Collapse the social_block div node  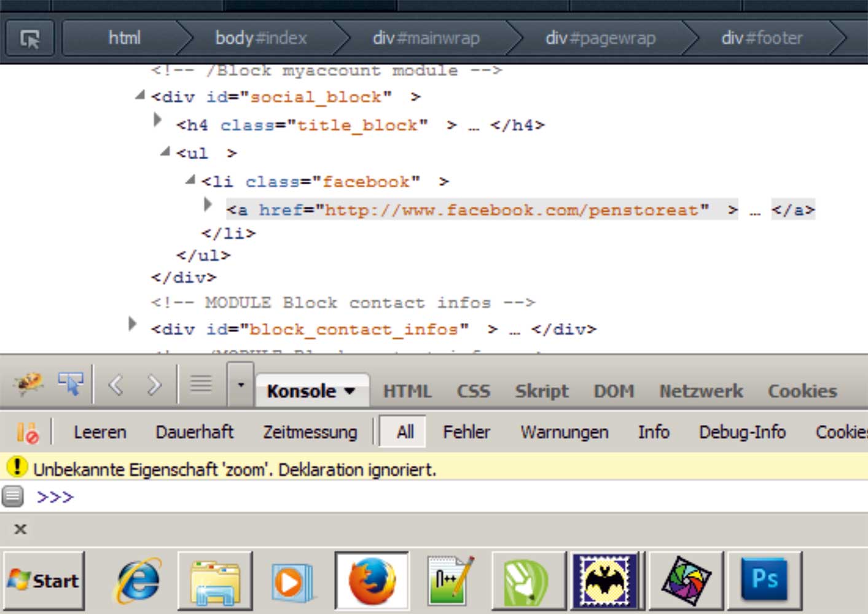(x=140, y=95)
